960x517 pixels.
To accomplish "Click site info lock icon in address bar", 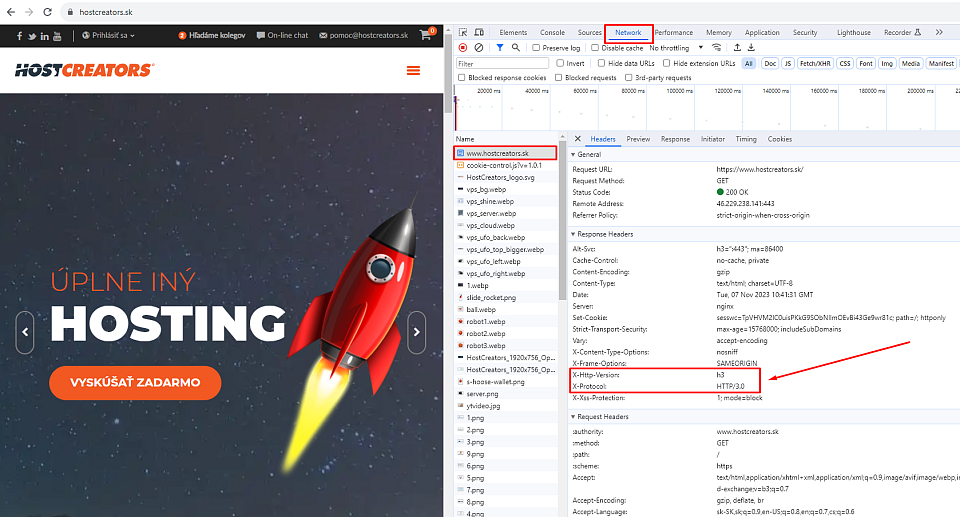I will click(x=70, y=12).
